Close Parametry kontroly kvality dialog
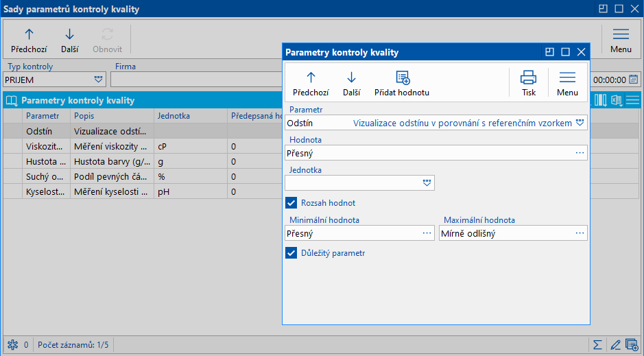 coord(581,51)
